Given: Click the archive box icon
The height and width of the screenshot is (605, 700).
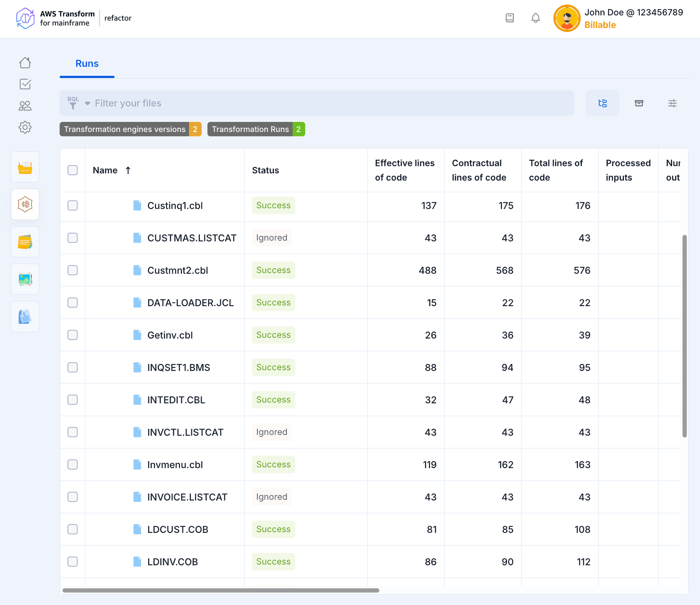Looking at the screenshot, I should [x=639, y=103].
